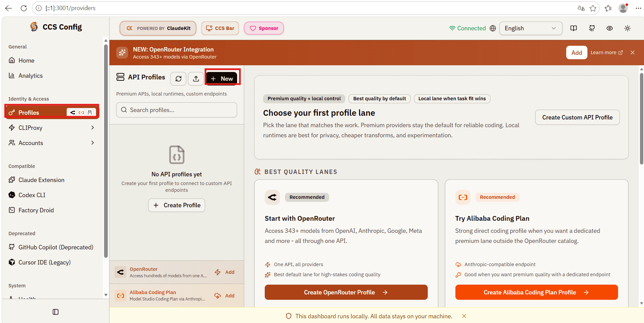Open Codex CLI in the sidebar
The height and width of the screenshot is (323, 644).
click(x=52, y=195)
